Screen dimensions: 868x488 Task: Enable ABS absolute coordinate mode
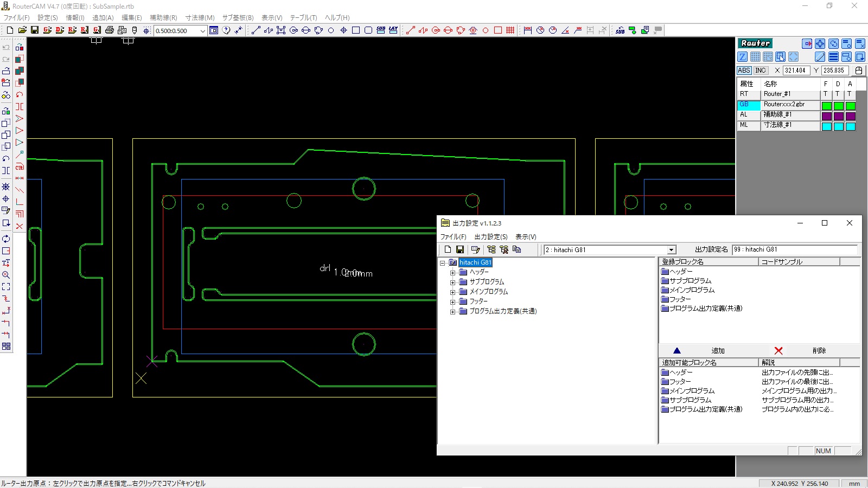(744, 70)
